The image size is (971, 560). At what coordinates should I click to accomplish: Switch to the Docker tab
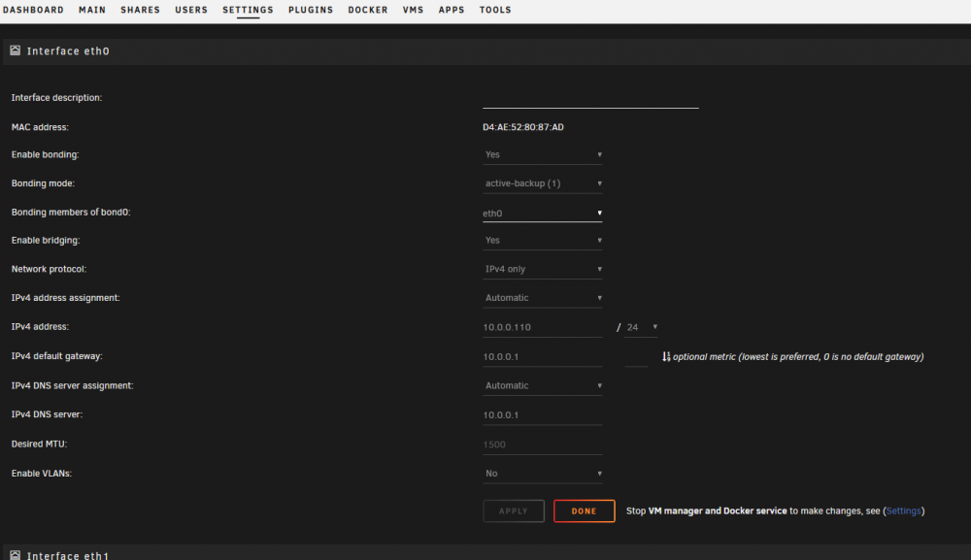click(x=368, y=10)
